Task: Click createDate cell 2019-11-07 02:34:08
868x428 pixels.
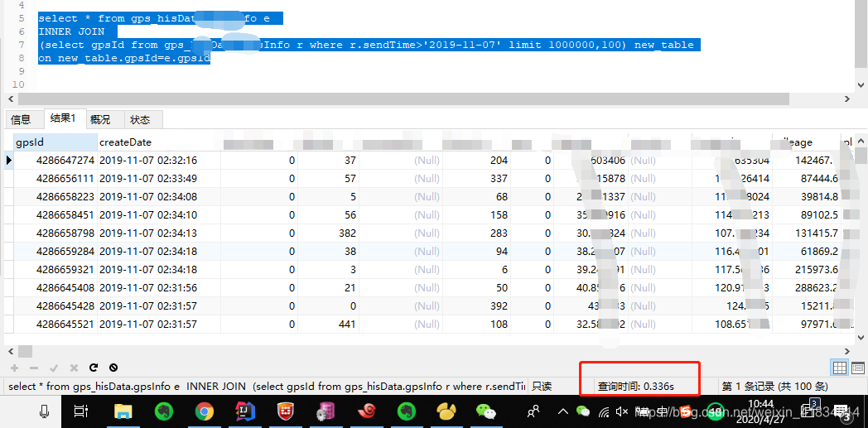Action: [159, 197]
